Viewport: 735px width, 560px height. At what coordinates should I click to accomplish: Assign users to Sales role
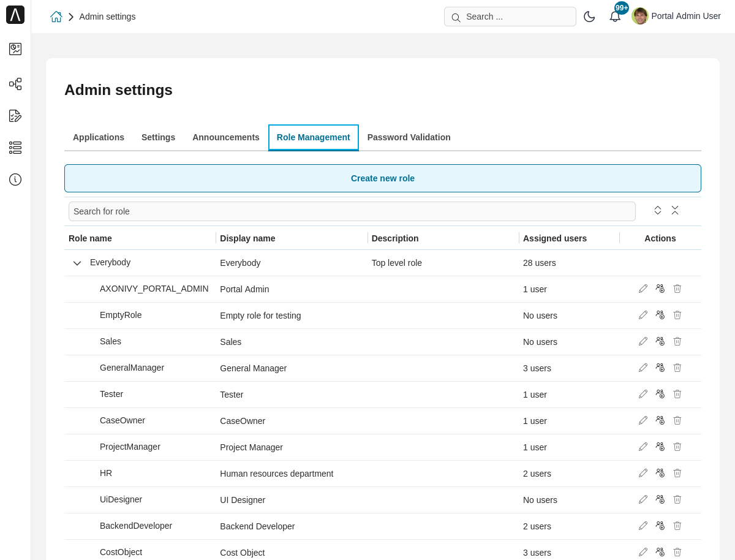[x=660, y=341]
